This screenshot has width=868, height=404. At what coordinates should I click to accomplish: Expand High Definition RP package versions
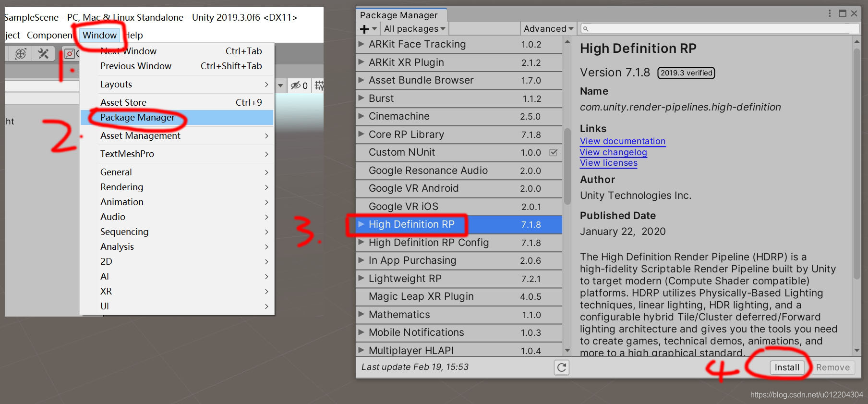[361, 224]
